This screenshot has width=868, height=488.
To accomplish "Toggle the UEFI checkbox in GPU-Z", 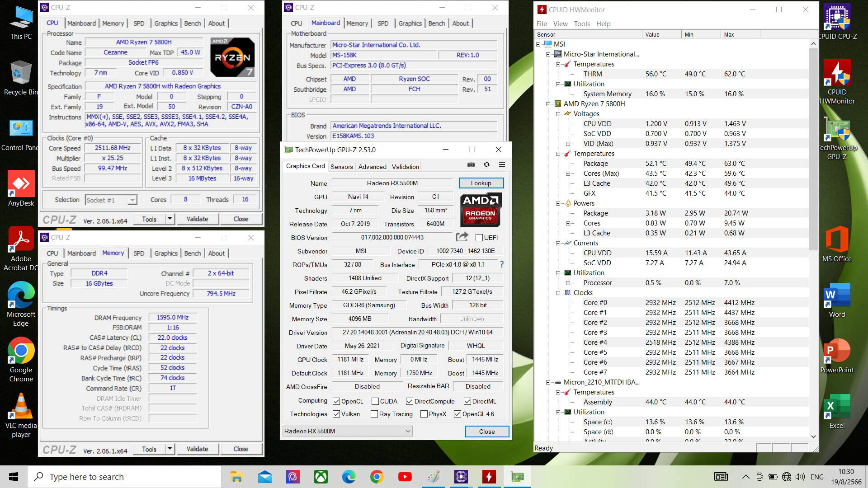I will point(479,238).
